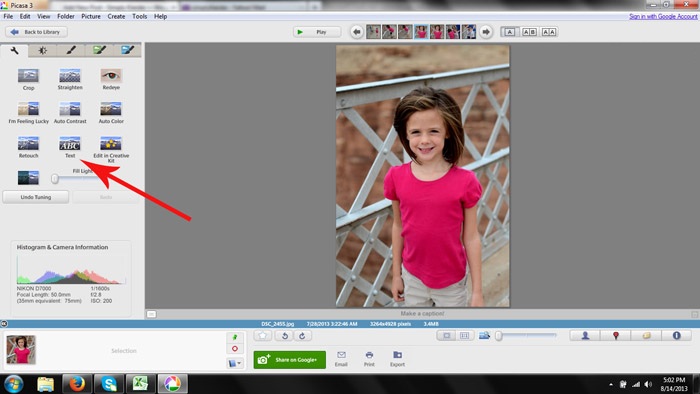This screenshot has width=700, height=394.
Task: Export the selected photo
Action: 397,359
